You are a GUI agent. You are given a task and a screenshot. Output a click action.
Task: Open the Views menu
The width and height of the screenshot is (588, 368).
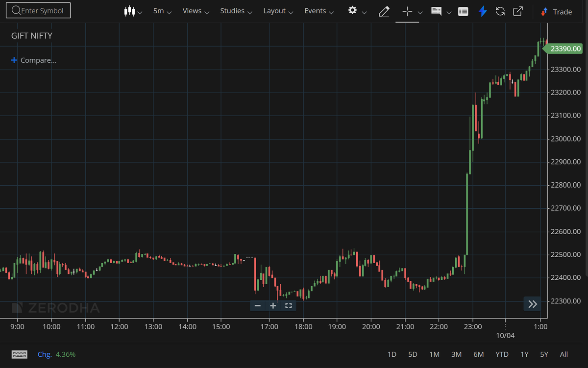[196, 11]
